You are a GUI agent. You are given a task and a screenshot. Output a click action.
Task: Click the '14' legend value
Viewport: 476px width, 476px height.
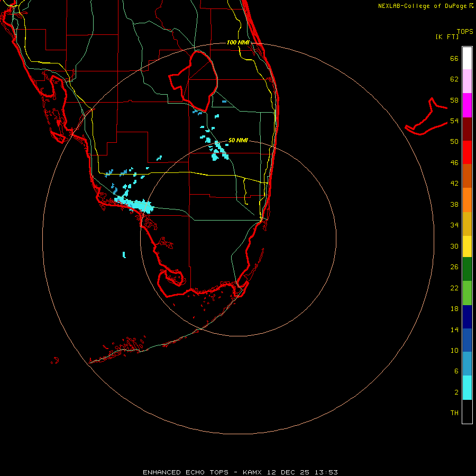point(454,329)
